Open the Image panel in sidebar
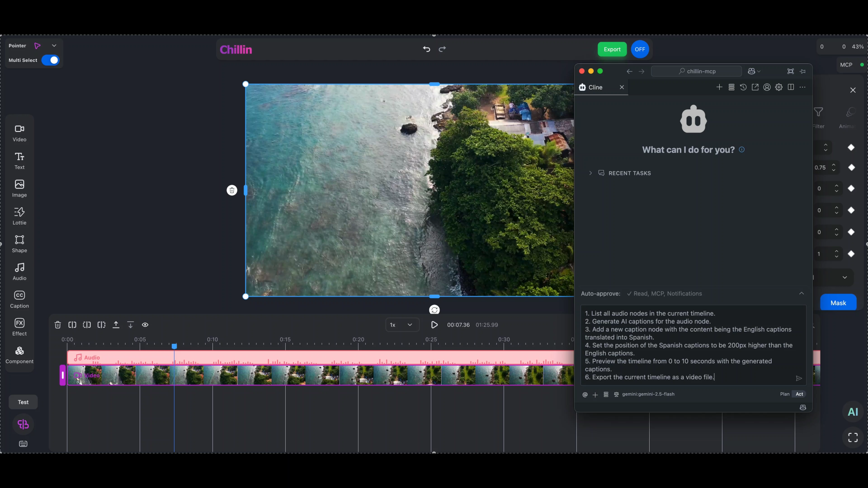The width and height of the screenshot is (868, 488). point(19,189)
